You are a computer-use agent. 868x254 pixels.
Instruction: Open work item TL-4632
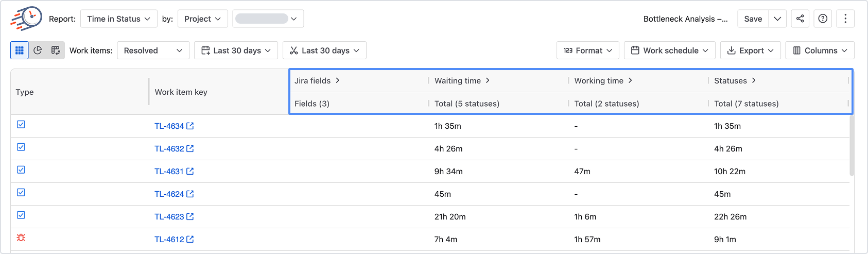169,148
